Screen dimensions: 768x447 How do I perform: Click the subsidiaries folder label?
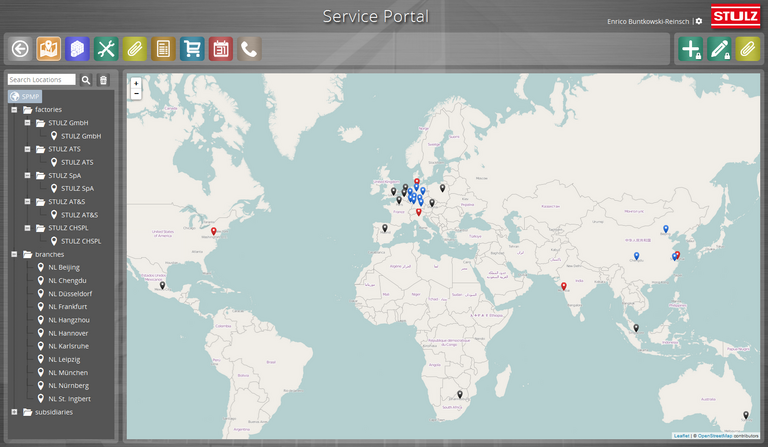[54, 412]
